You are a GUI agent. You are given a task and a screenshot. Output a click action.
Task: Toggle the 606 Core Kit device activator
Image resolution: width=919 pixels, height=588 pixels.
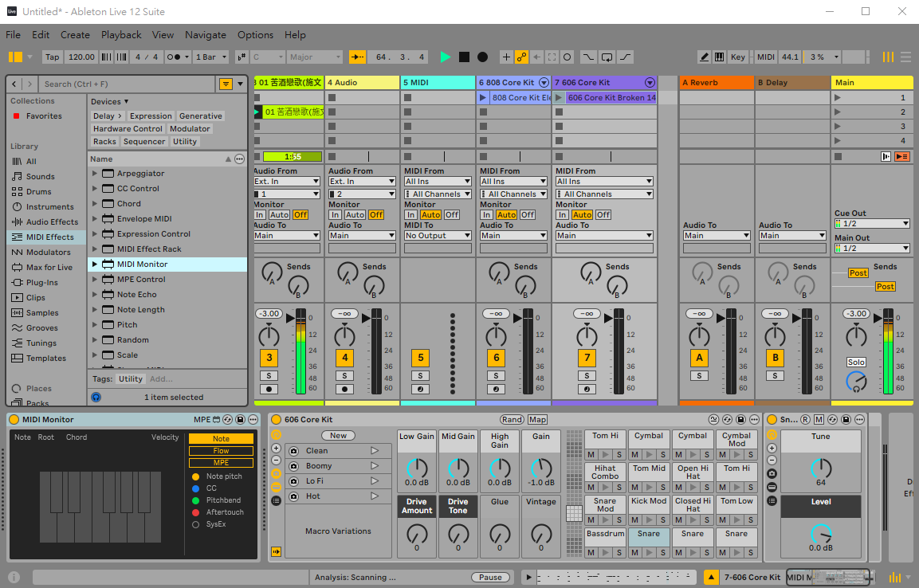pyautogui.click(x=276, y=420)
